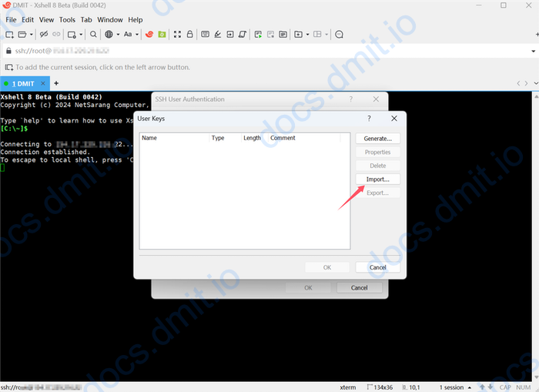Open the folder icon dropdown arrow
The image size is (539, 392).
[x=31, y=35]
